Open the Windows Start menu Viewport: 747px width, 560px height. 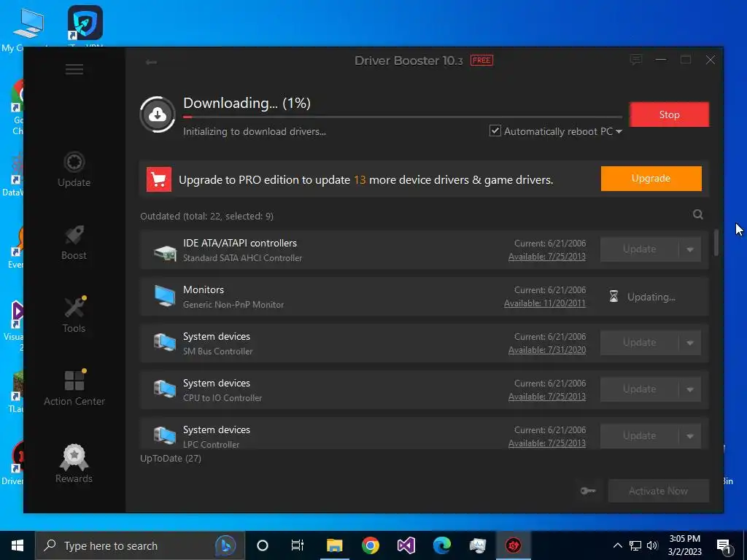[x=18, y=545]
